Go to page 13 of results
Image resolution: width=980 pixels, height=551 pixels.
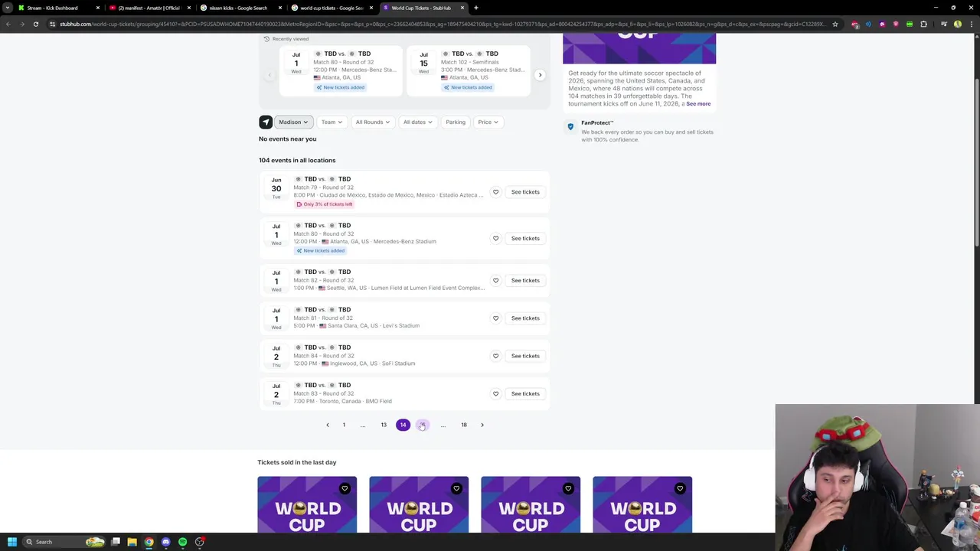[x=384, y=425]
